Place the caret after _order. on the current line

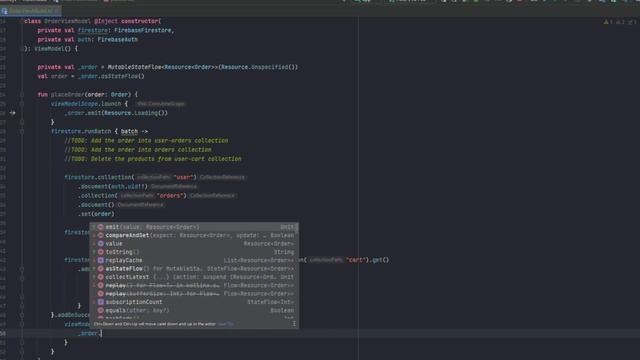(x=101, y=333)
